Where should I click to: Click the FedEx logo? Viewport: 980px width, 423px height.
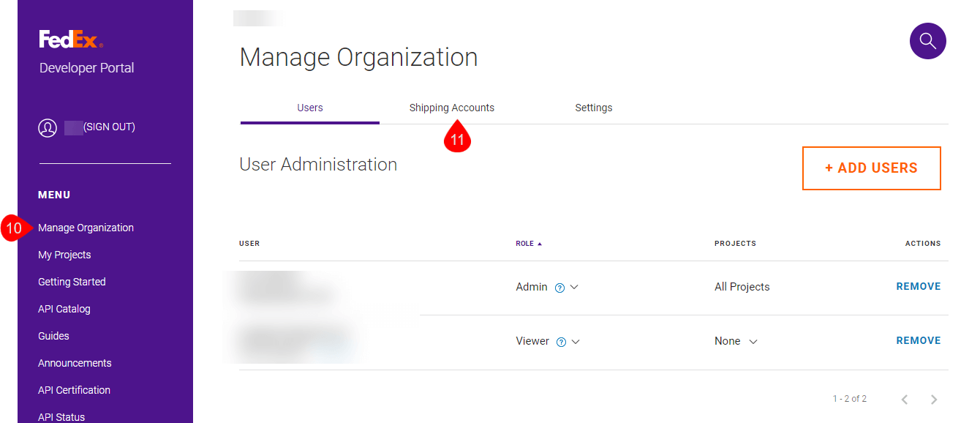(71, 40)
